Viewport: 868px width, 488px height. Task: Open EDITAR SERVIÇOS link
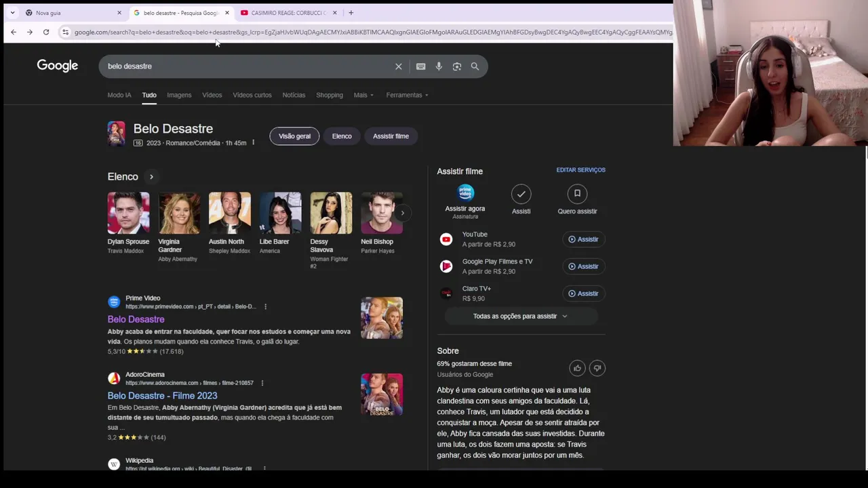click(581, 170)
